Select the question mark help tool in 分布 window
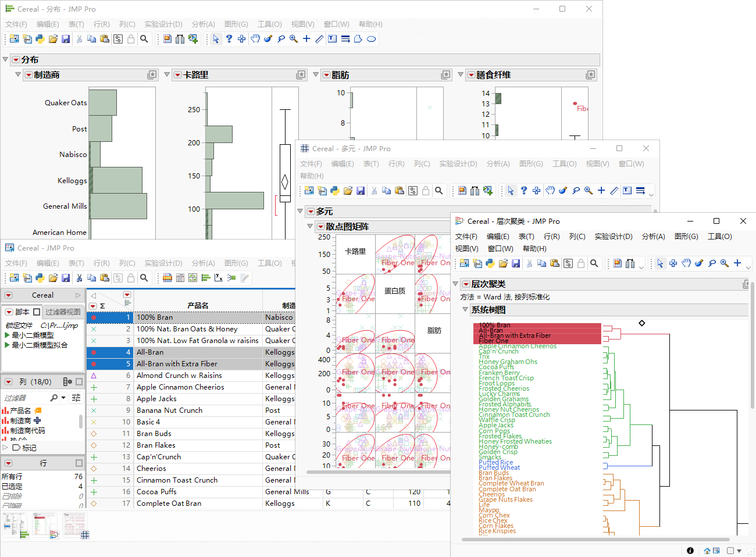Viewport: 756px width, 557px height. click(229, 39)
